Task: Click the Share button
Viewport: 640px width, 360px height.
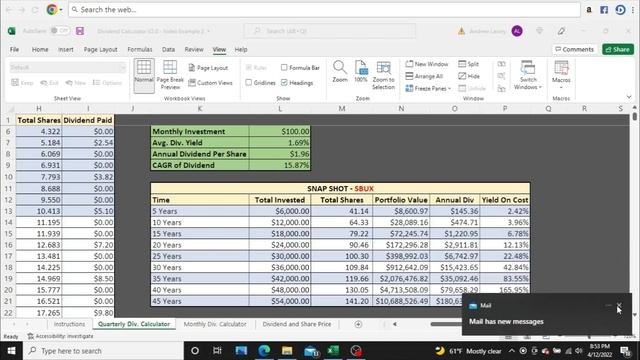Action: (x=618, y=49)
